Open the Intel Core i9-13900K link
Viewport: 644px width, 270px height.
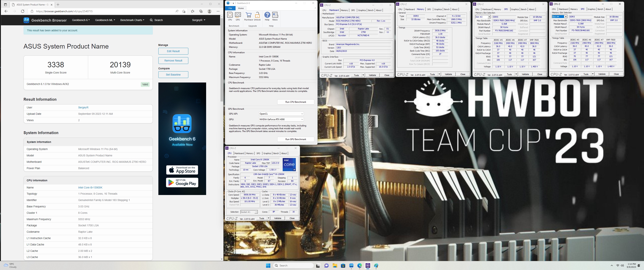pos(90,188)
